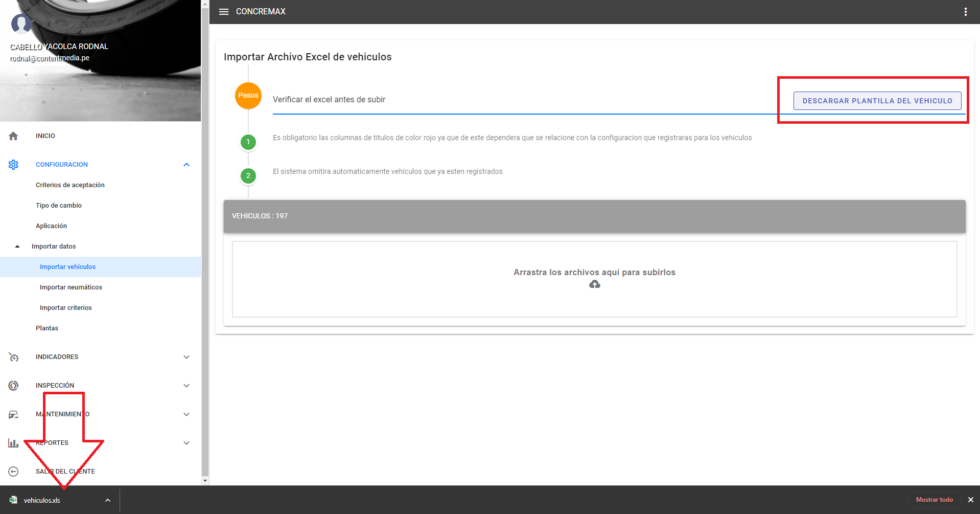This screenshot has height=514, width=980.
Task: Open download options arrow for vehiculos.xls
Action: coord(108,500)
